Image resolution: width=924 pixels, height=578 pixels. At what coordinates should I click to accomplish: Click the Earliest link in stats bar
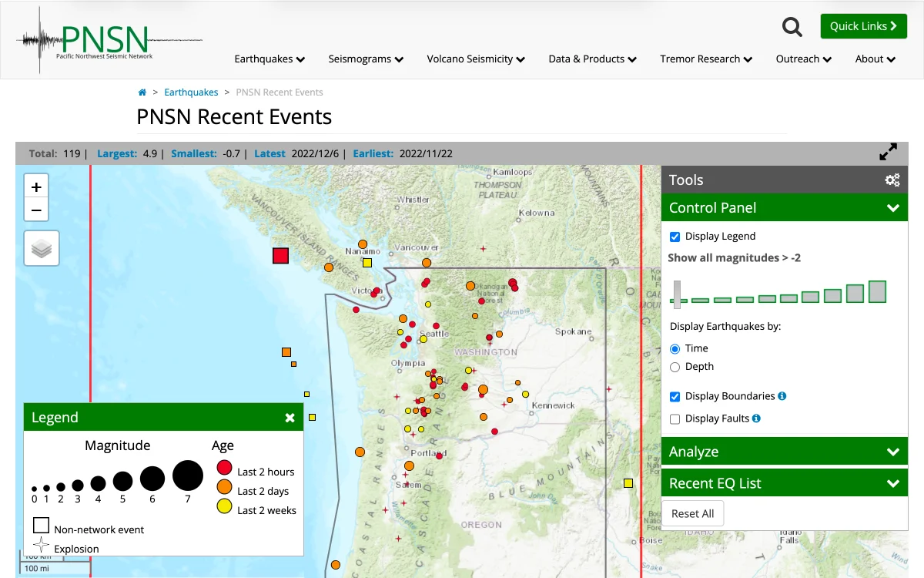pyautogui.click(x=373, y=153)
